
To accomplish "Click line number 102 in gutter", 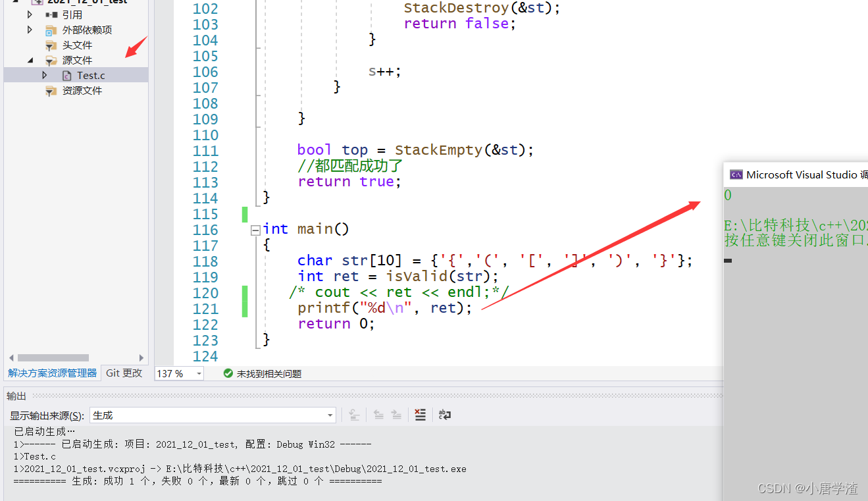I will click(x=205, y=9).
